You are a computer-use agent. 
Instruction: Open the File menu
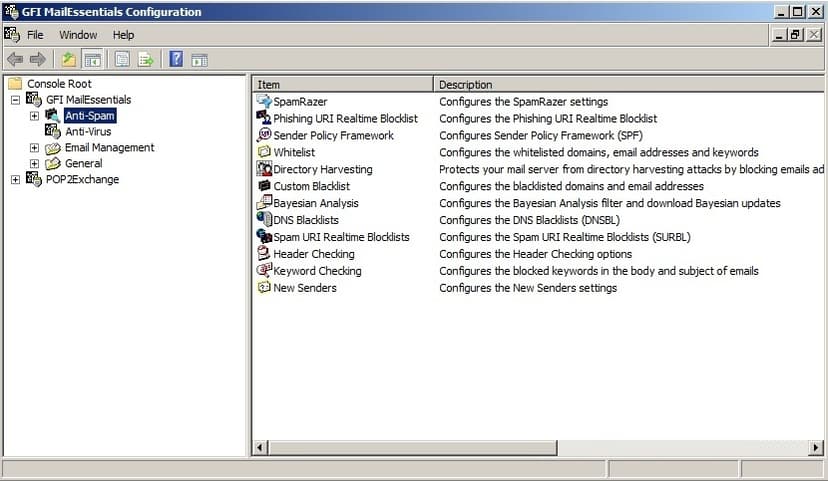pyautogui.click(x=35, y=35)
